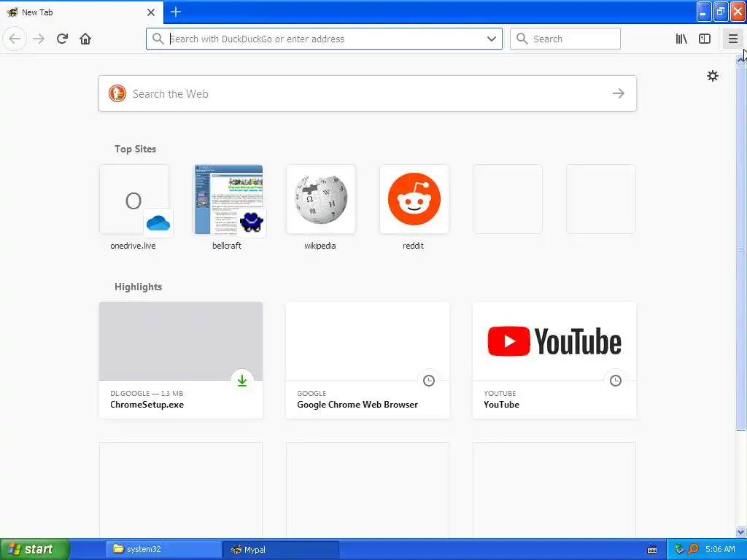Click the on-screen keyboard tray icon
747x560 pixels.
tap(652, 550)
